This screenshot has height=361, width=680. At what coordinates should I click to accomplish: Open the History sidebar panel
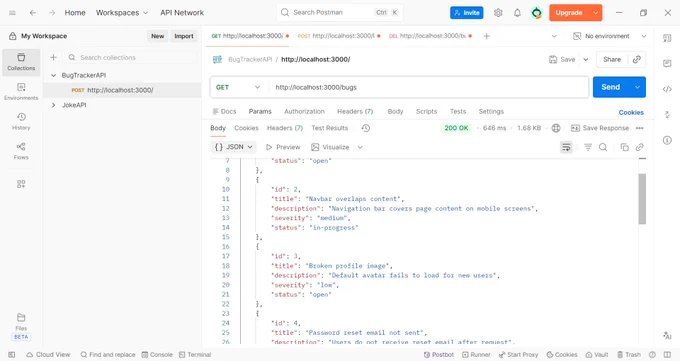pos(21,121)
